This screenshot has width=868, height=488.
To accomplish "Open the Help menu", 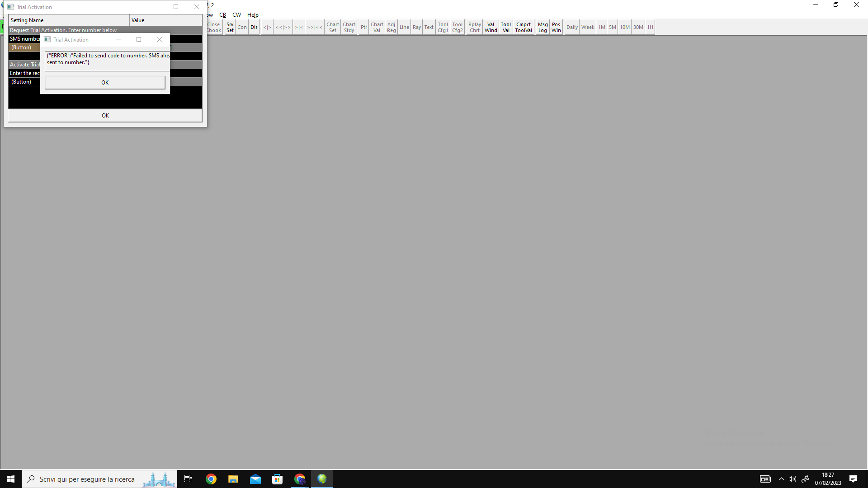I will [x=253, y=15].
